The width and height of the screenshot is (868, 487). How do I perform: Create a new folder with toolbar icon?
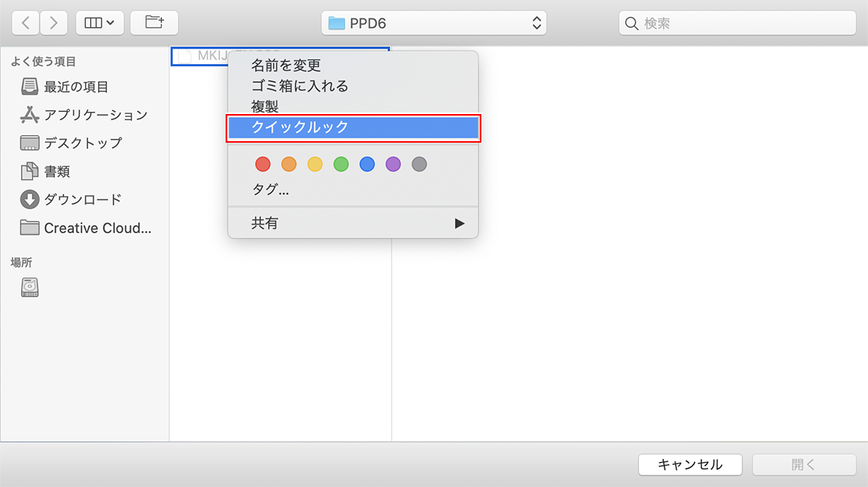click(154, 23)
